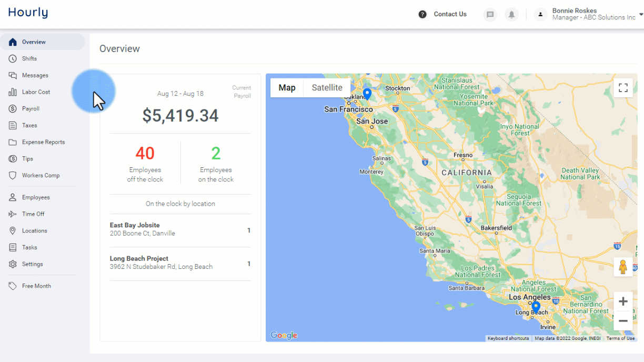Click the Contact Us link
The width and height of the screenshot is (644, 362).
click(x=450, y=14)
